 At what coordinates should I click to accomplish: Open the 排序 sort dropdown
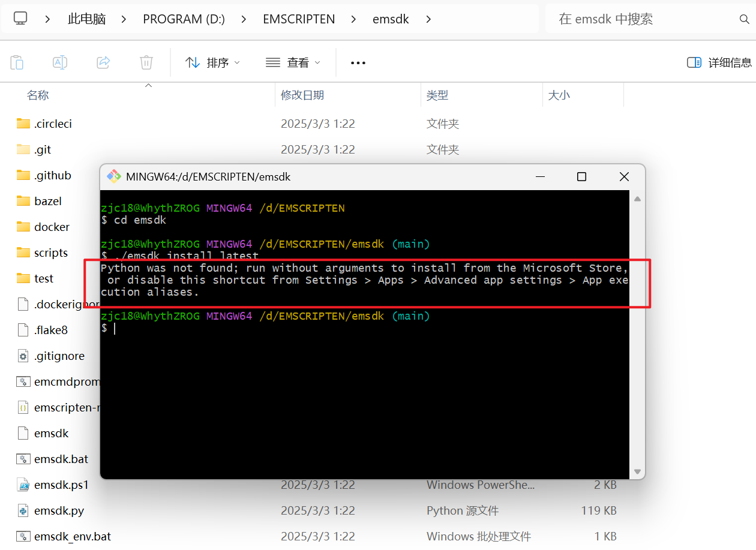pyautogui.click(x=213, y=62)
